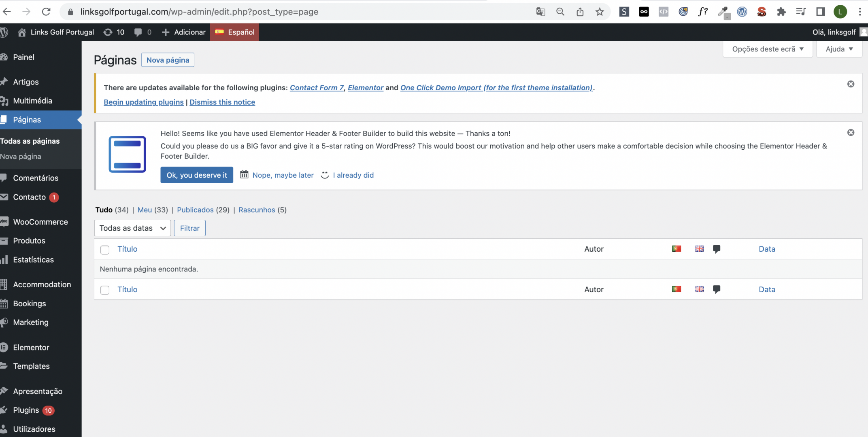This screenshot has height=437, width=868.
Task: Click the browser address bar URL
Action: tap(199, 12)
